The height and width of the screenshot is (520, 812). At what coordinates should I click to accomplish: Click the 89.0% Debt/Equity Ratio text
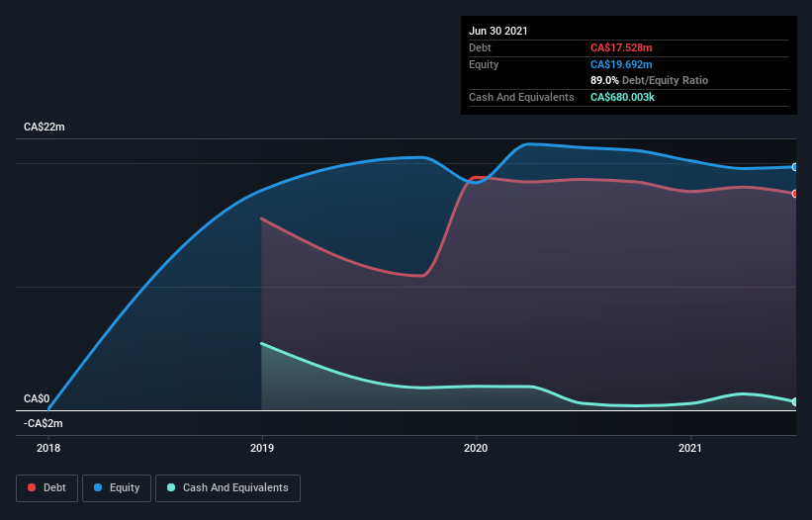(x=650, y=80)
